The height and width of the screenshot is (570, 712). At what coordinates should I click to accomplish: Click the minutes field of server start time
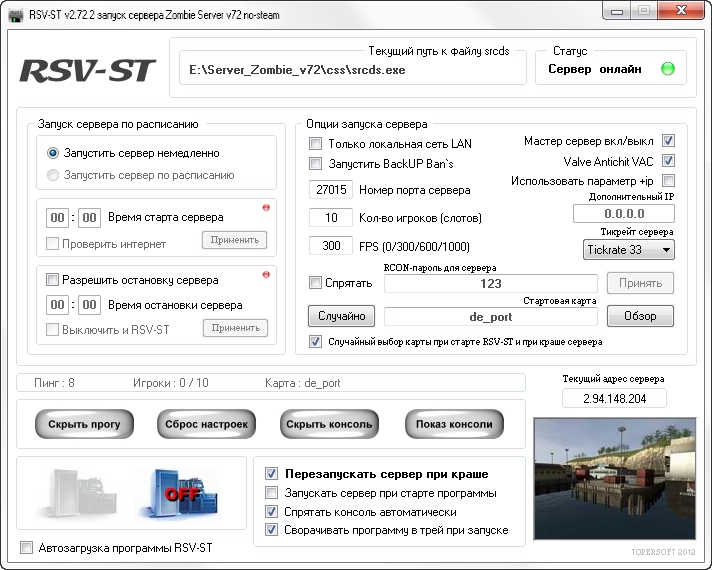coord(89,218)
